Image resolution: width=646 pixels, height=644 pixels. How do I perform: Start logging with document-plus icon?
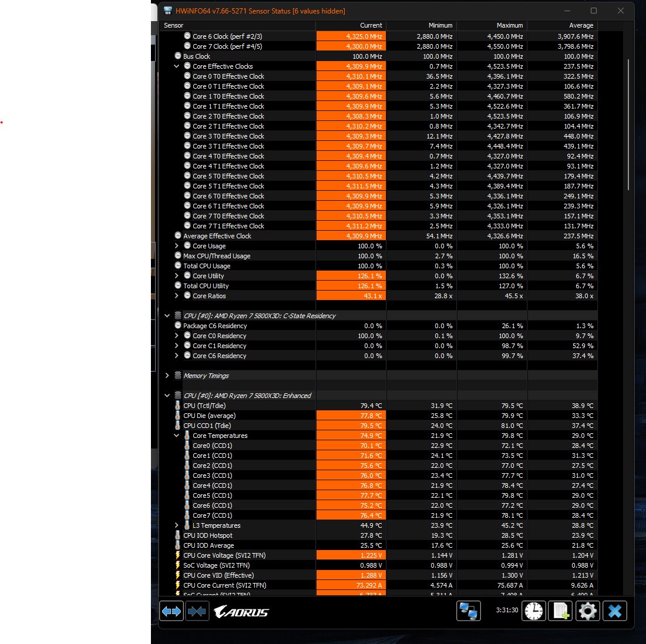click(561, 611)
